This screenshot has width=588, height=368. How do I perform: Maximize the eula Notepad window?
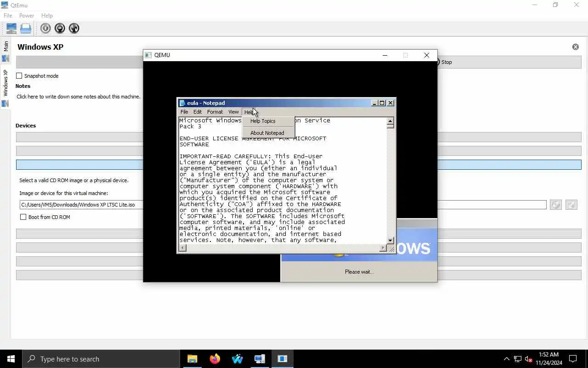[382, 103]
